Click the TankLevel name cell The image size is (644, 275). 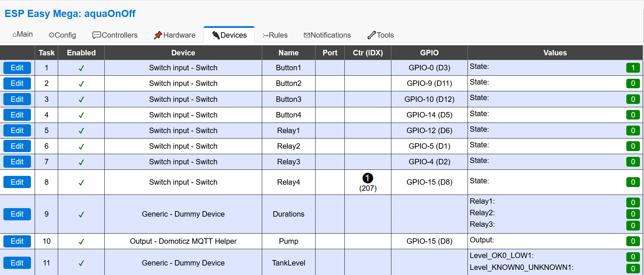[289, 263]
